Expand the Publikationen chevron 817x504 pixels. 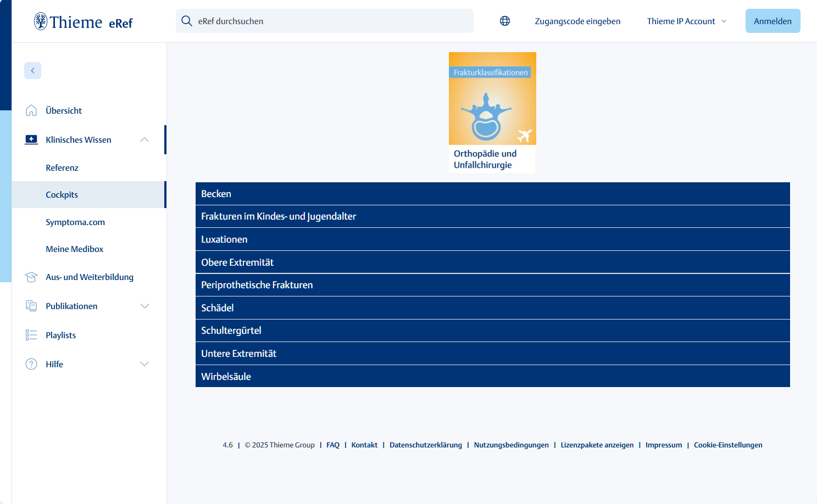click(x=144, y=306)
